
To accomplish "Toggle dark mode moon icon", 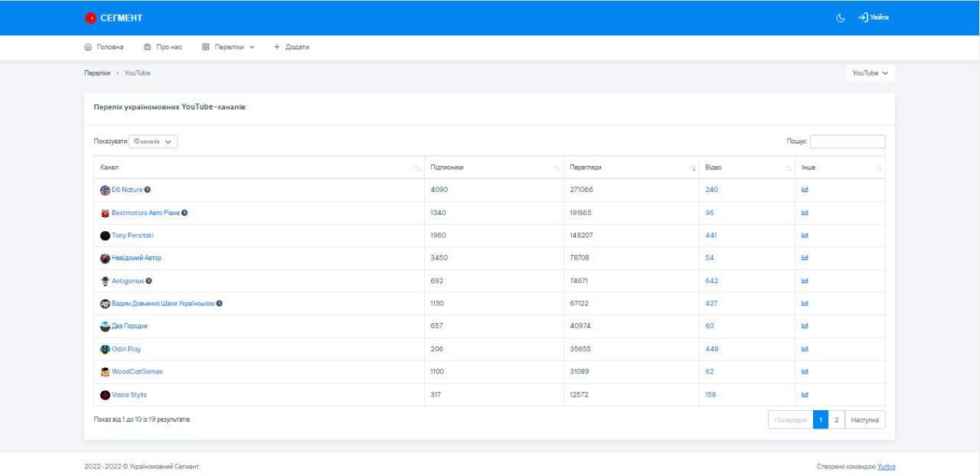I will [x=841, y=18].
